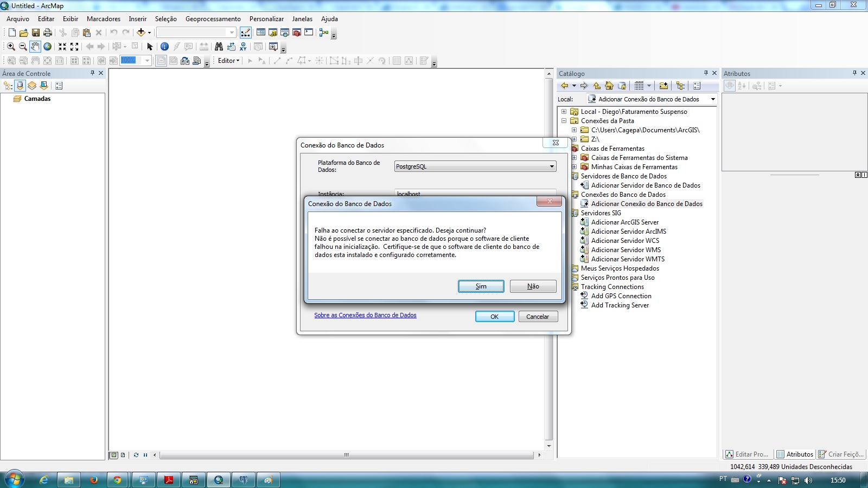Select Adicionar Servidor WMS in Catalog
The image size is (868, 488).
(x=626, y=250)
